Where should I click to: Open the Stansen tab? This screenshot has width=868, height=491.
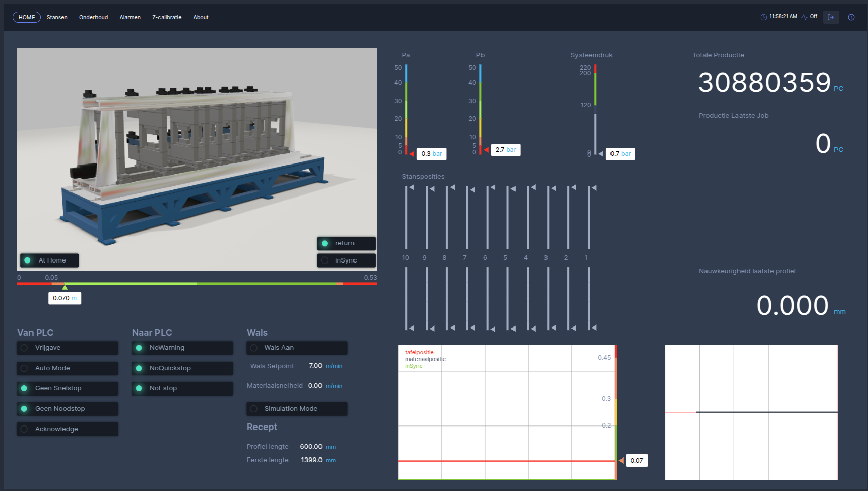57,17
